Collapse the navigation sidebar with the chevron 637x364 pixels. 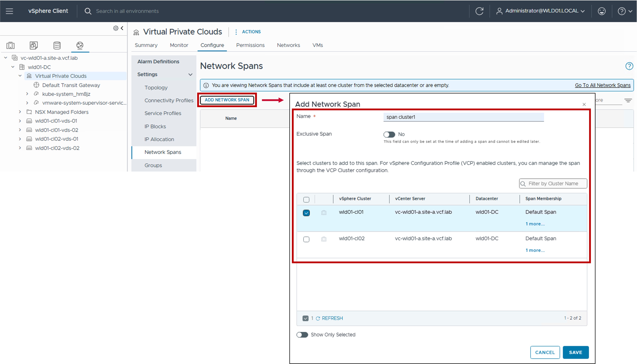(122, 28)
